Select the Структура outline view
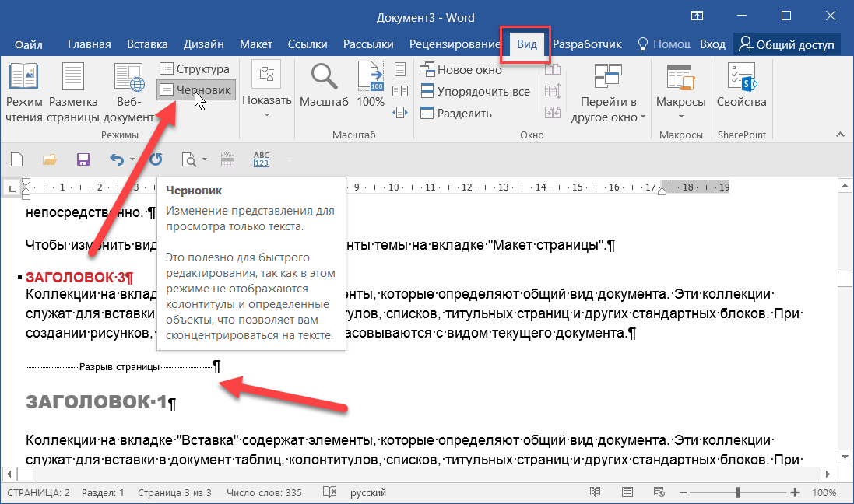 pos(195,69)
